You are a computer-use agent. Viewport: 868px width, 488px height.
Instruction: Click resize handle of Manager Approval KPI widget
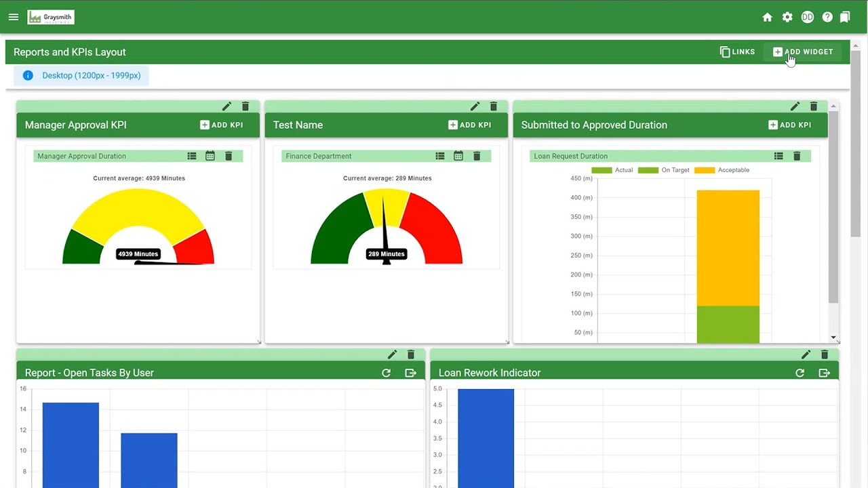coord(258,342)
